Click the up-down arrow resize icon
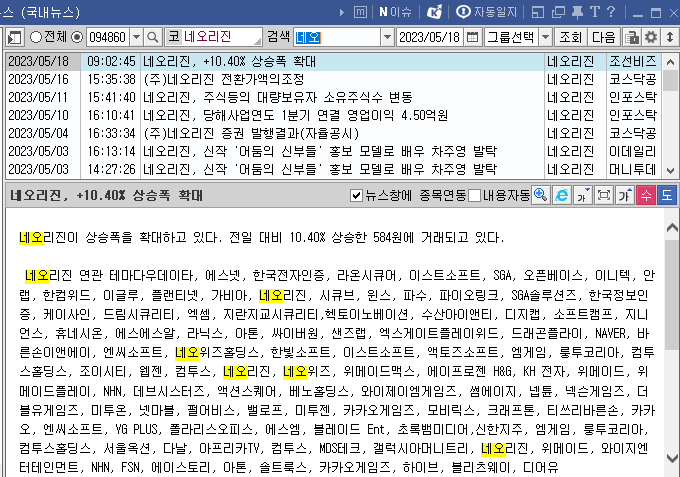This screenshot has width=680, height=477. pos(670,37)
